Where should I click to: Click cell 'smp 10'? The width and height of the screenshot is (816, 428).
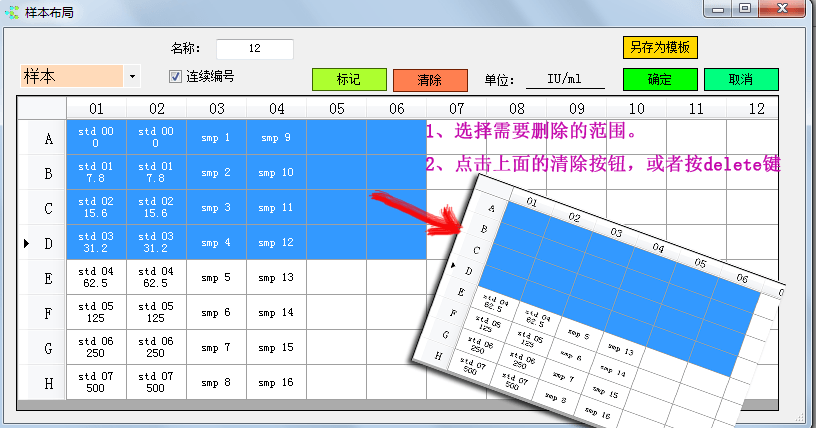tap(276, 172)
